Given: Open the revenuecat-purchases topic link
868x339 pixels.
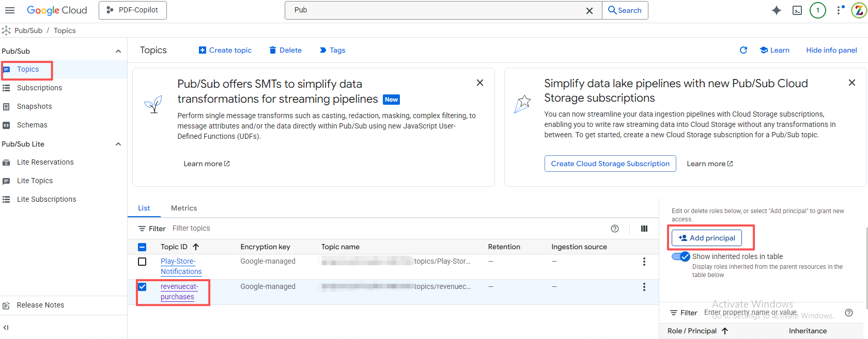Looking at the screenshot, I should point(179,292).
